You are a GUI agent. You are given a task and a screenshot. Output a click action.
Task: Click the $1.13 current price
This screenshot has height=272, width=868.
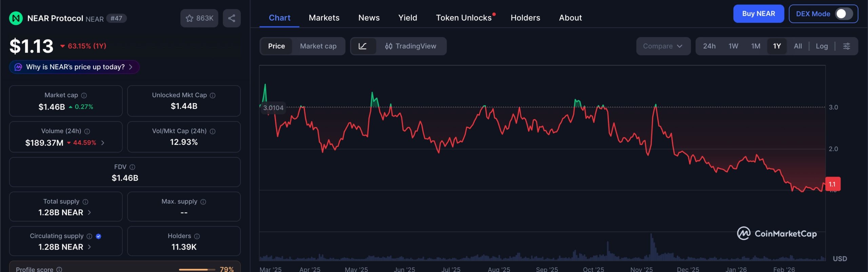32,46
